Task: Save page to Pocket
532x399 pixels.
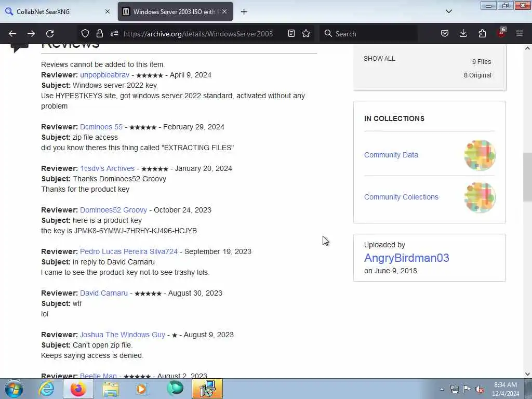Action: coord(445,33)
